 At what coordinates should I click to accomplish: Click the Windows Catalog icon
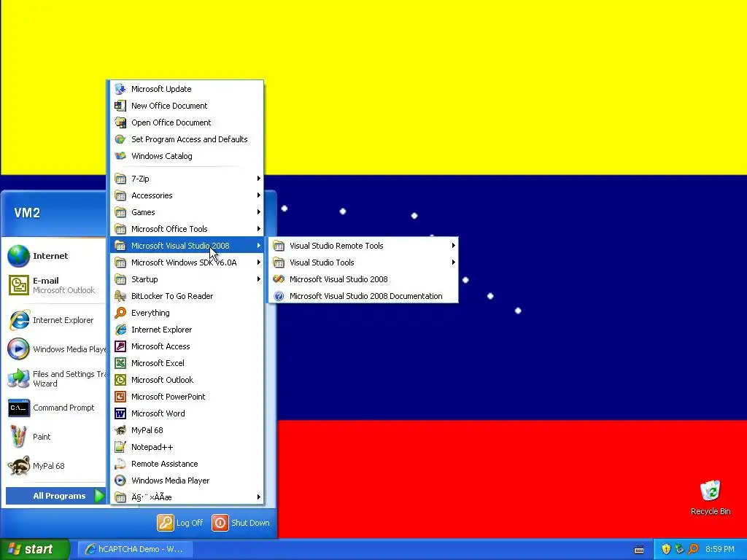coord(120,156)
